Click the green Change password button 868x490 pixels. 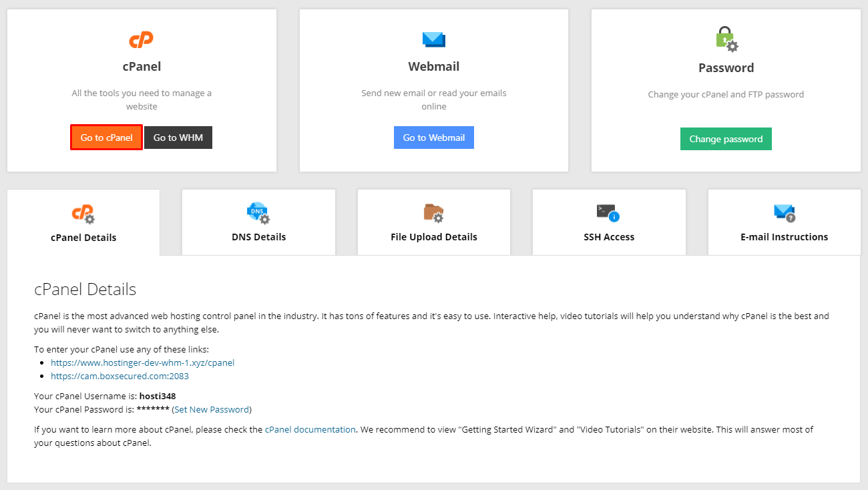pos(726,139)
